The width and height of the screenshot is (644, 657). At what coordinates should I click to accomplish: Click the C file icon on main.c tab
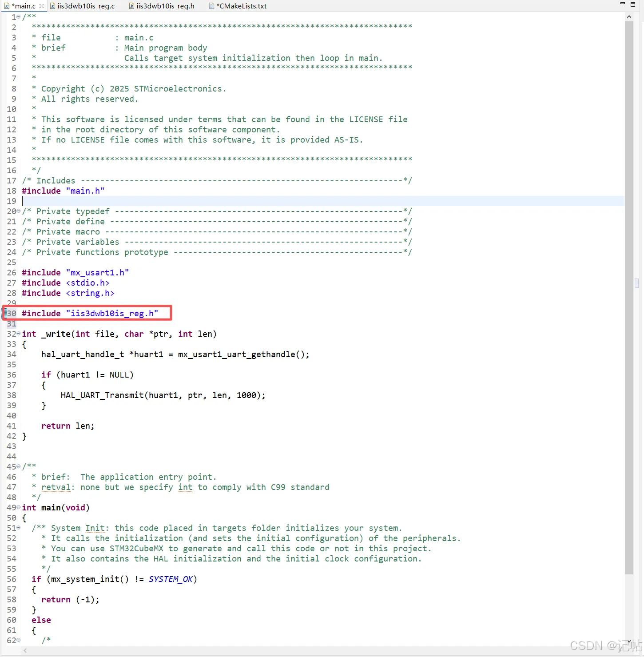tap(7, 6)
